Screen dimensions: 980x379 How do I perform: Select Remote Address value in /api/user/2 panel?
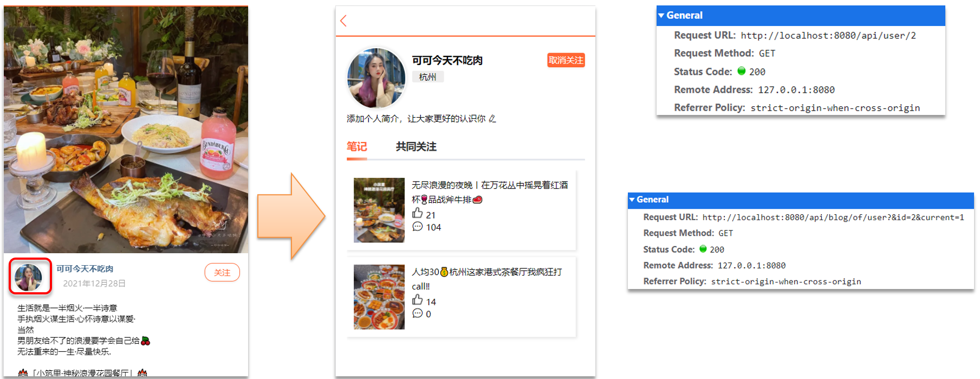(796, 90)
